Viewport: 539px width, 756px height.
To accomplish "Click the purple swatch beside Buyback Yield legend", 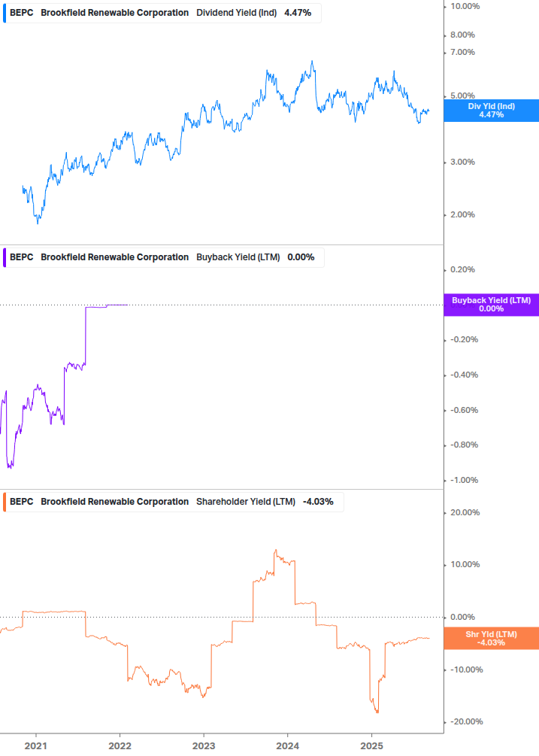I will (x=5, y=257).
